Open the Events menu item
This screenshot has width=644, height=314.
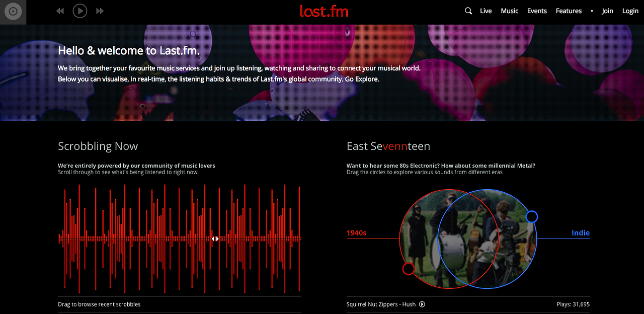click(537, 11)
